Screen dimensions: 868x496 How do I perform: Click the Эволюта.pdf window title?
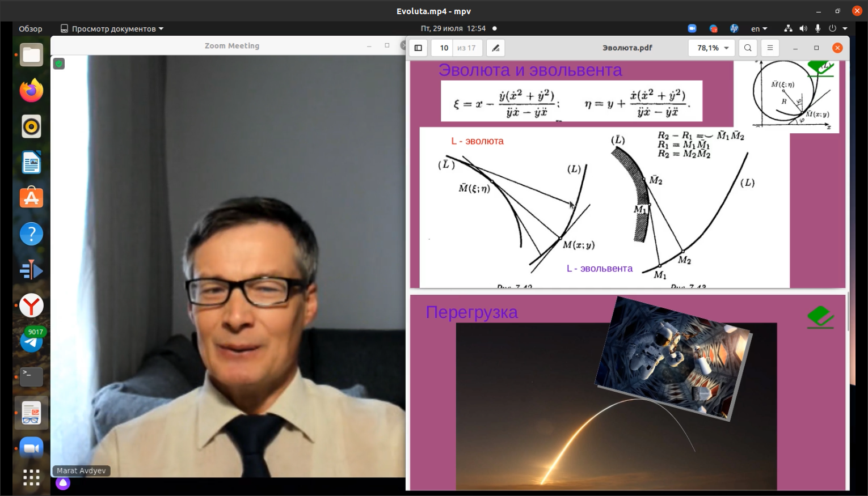627,48
